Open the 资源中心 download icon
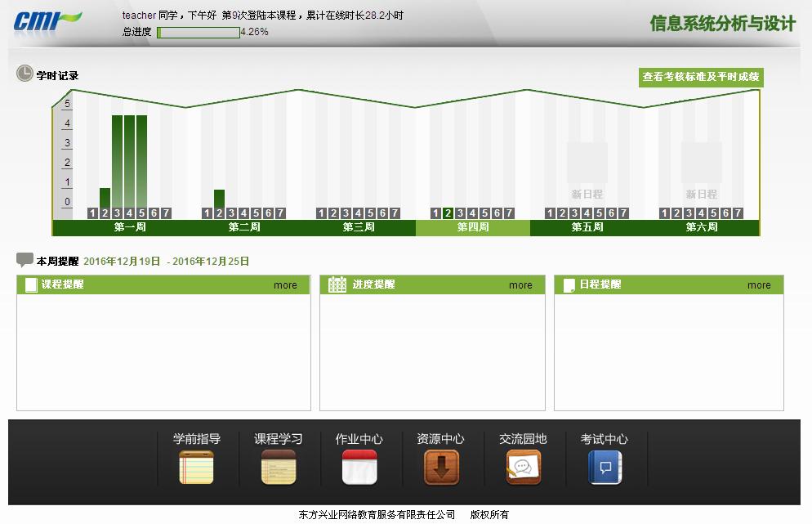The width and height of the screenshot is (812, 524). coord(441,468)
